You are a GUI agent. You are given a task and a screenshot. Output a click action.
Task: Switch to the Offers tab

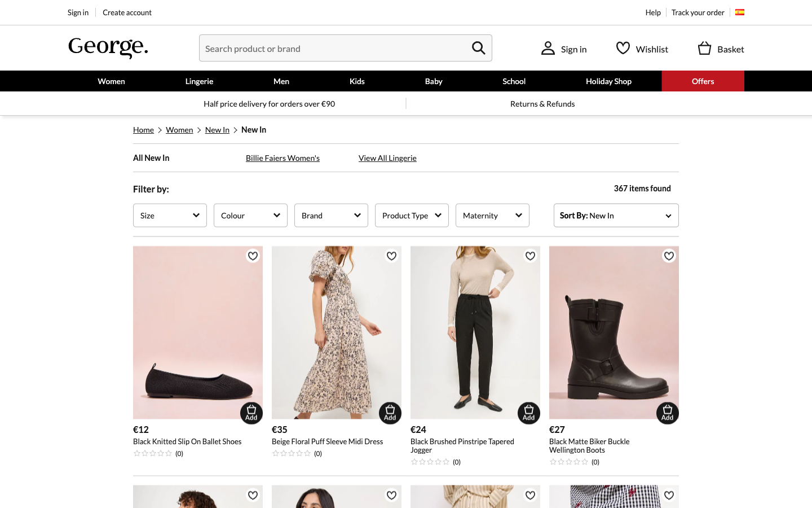(703, 81)
